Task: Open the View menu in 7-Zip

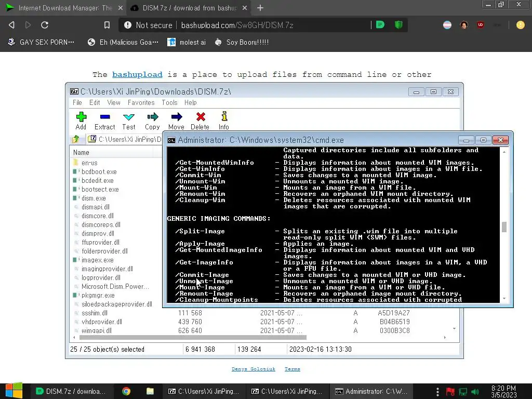Action: [x=114, y=102]
